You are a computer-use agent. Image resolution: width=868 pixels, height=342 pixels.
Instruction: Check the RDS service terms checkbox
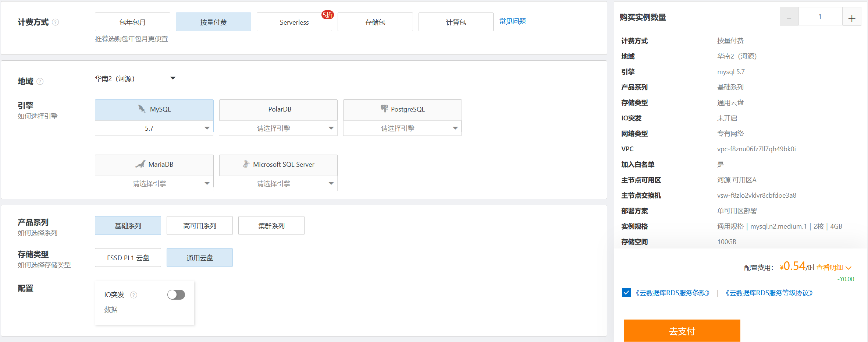pos(626,293)
